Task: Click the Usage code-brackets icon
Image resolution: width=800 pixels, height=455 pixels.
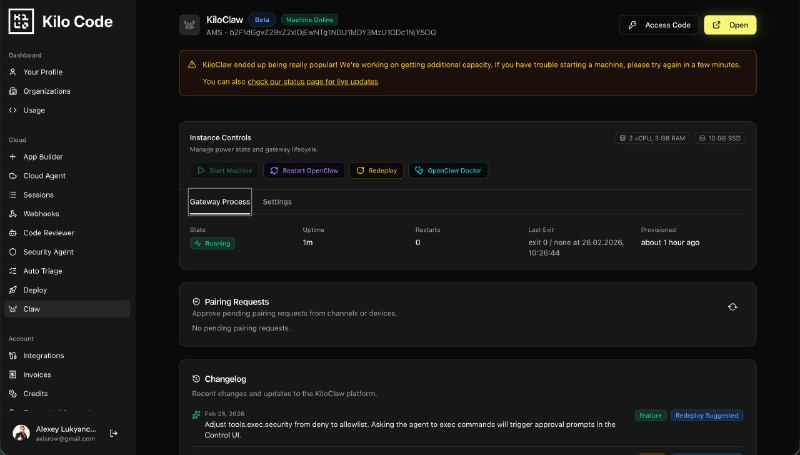Action: click(13, 110)
